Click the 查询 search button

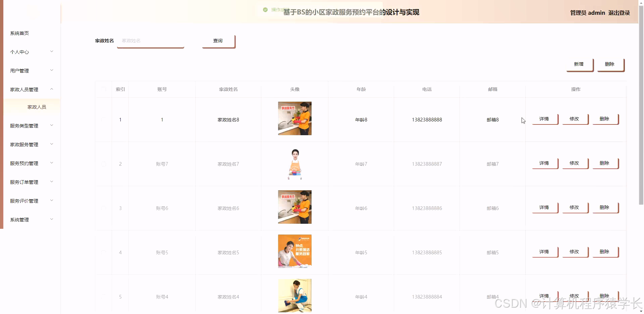[218, 41]
